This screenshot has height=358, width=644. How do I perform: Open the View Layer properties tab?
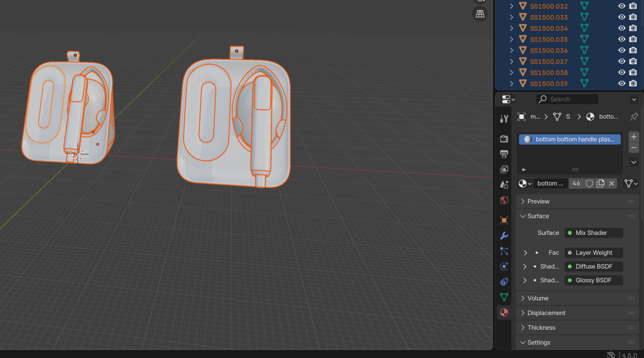504,169
